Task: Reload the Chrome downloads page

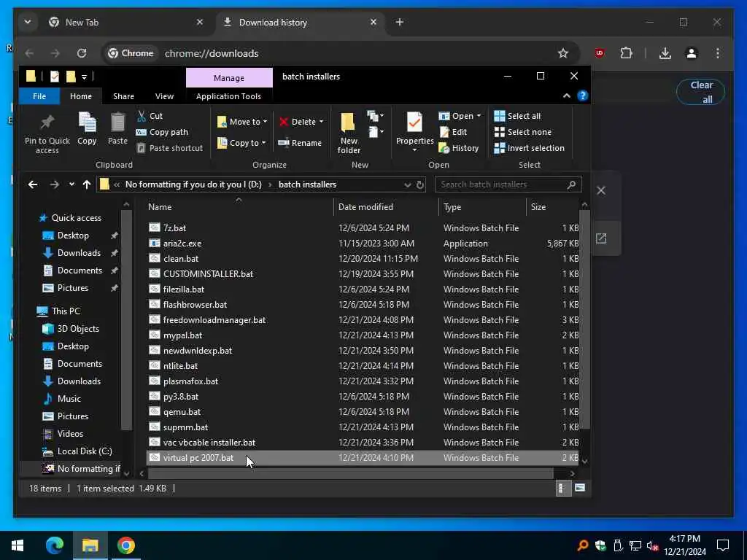Action: click(x=82, y=53)
